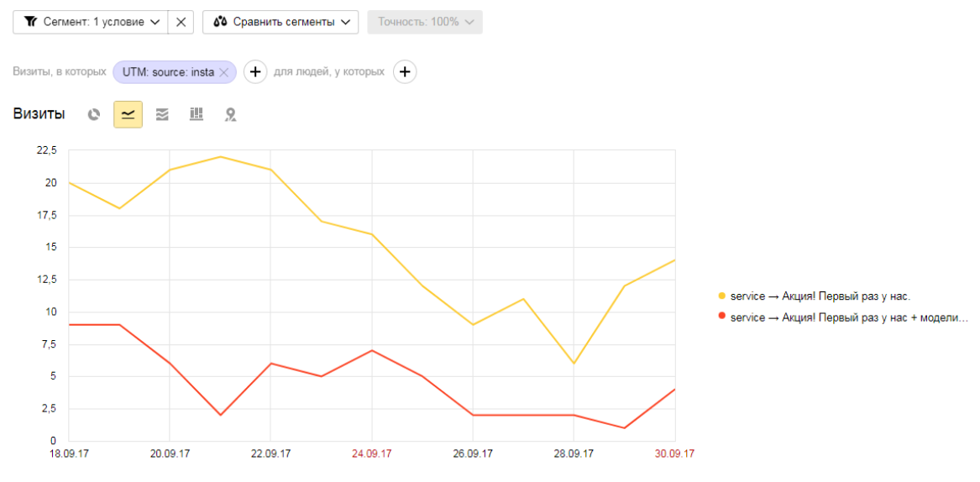Clear the segment with the X button
The height and width of the screenshot is (482, 980).
pos(181,22)
